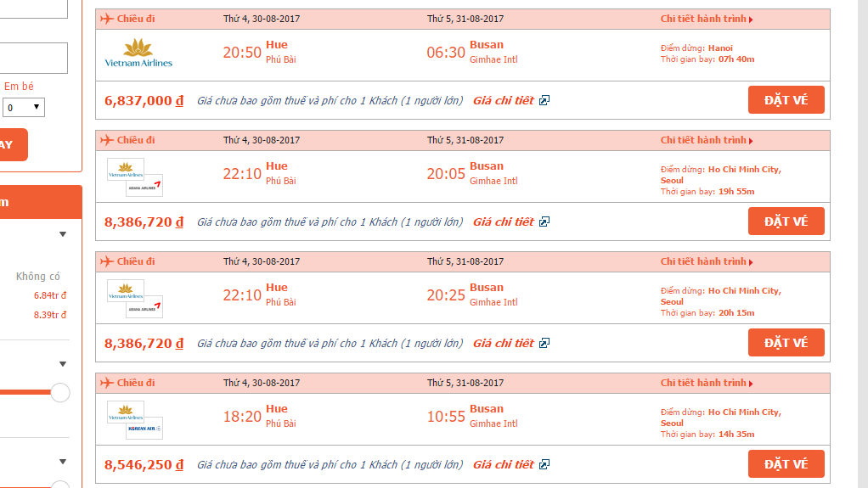Book the 8,546,250 đ flight with ĐẶT VÉ
Image resolution: width=868 pixels, height=488 pixels.
click(x=786, y=463)
